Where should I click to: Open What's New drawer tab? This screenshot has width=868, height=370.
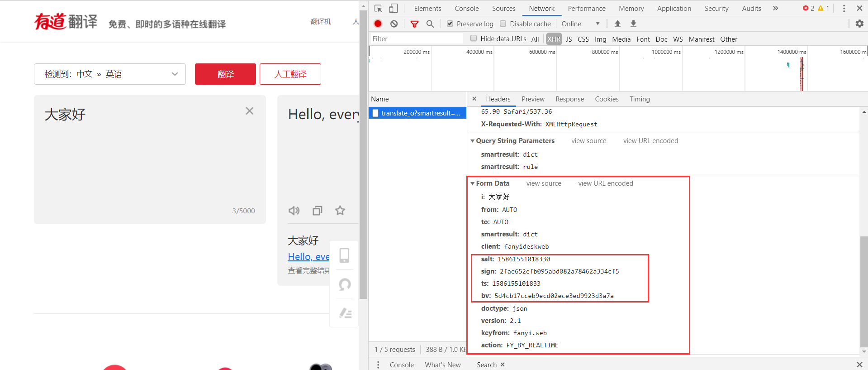click(x=442, y=365)
